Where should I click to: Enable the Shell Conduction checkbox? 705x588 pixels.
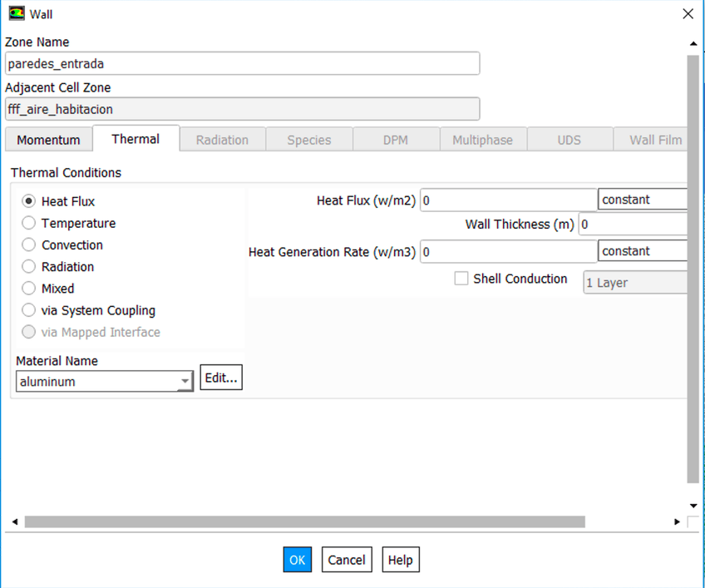[461, 279]
